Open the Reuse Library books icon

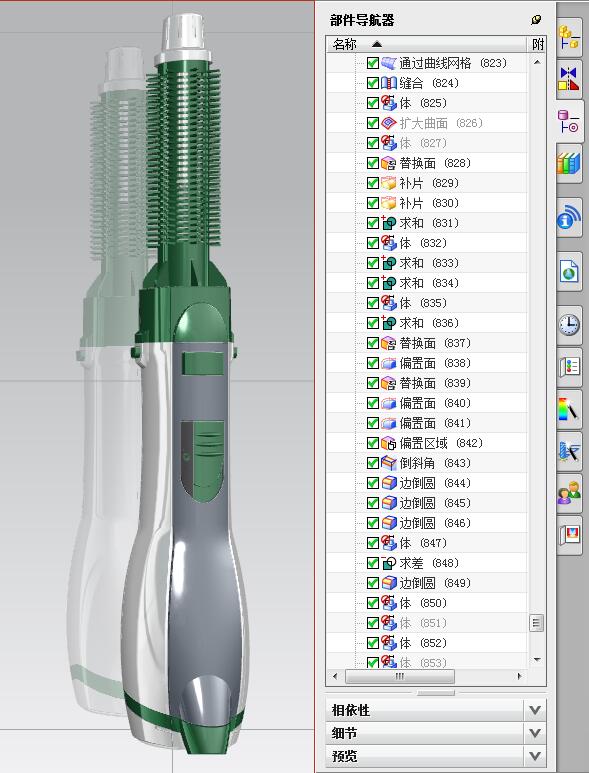click(x=569, y=164)
